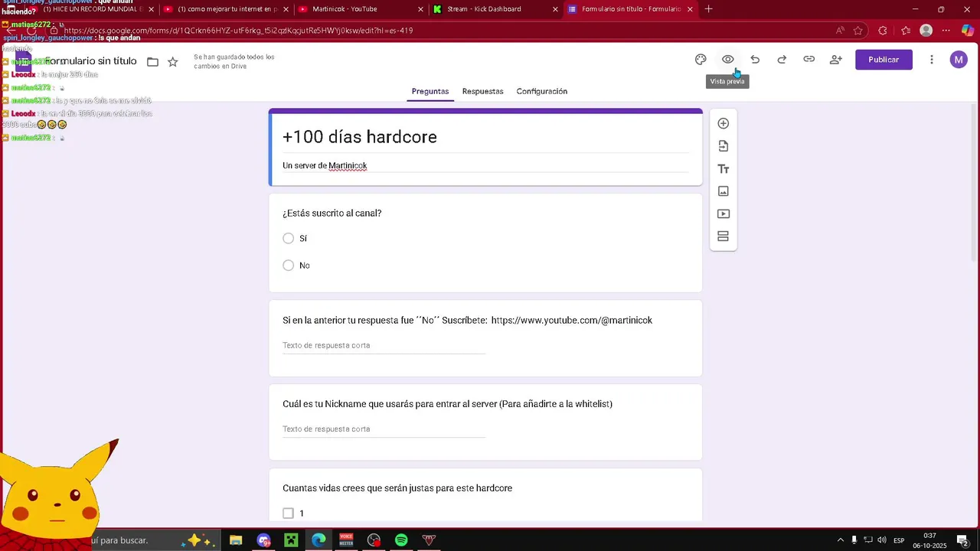Select the Sí radio option
Screen dimensions: 980x551
click(x=288, y=239)
